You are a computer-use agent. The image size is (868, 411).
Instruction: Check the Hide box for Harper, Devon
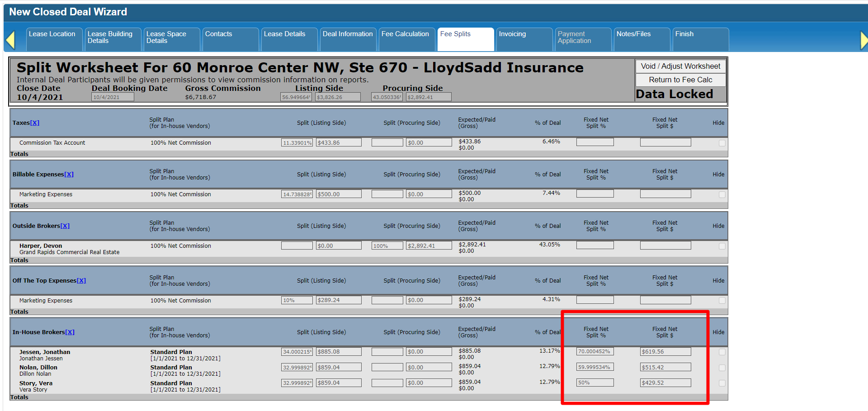[722, 246]
